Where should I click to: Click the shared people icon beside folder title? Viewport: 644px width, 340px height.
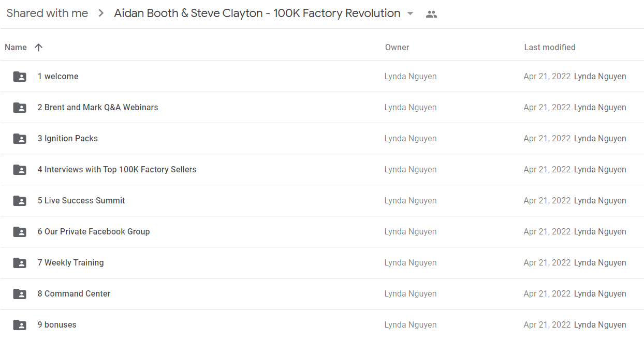431,14
